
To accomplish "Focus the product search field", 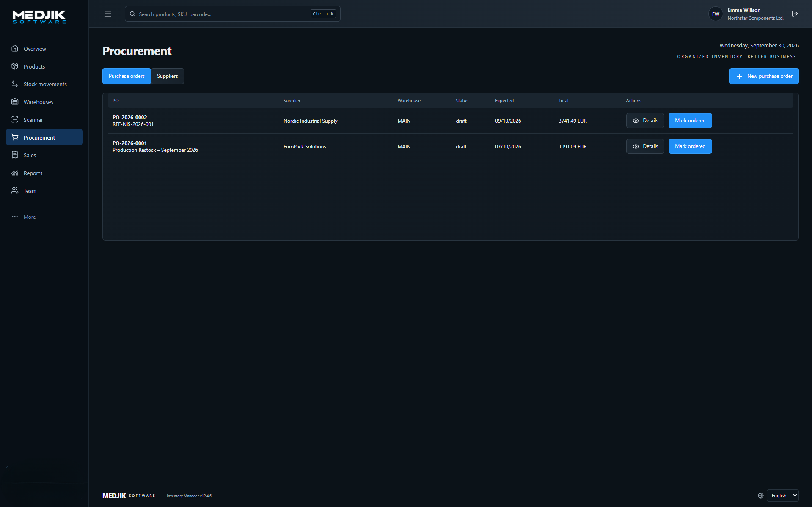I will 232,14.
